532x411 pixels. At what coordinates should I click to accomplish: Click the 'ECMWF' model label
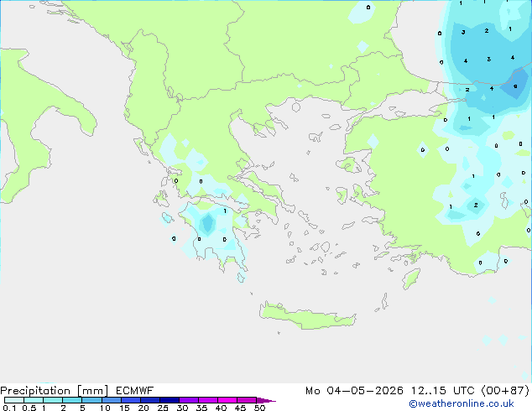point(135,391)
